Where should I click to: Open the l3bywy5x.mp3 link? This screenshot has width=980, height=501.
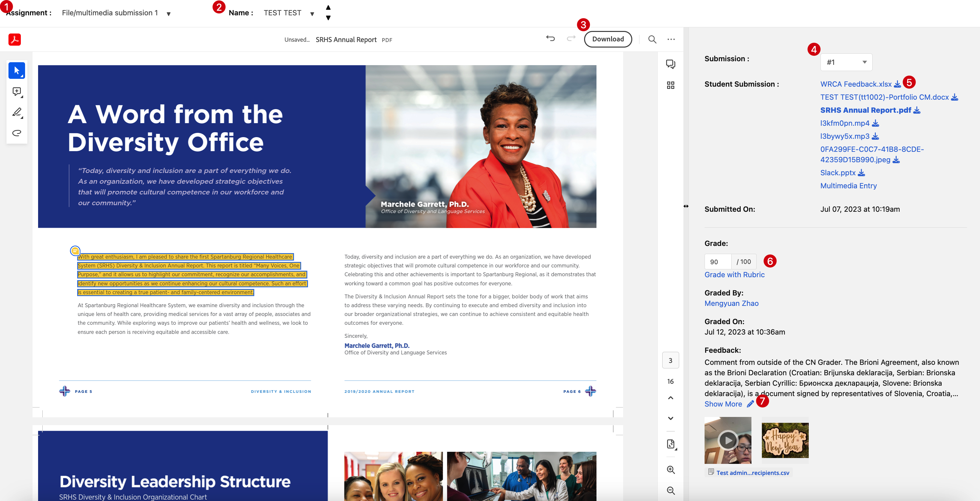[x=845, y=136]
